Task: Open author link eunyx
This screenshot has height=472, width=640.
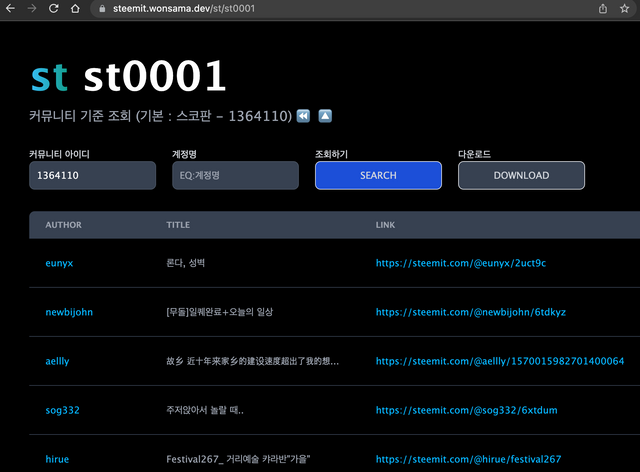Action: 59,263
